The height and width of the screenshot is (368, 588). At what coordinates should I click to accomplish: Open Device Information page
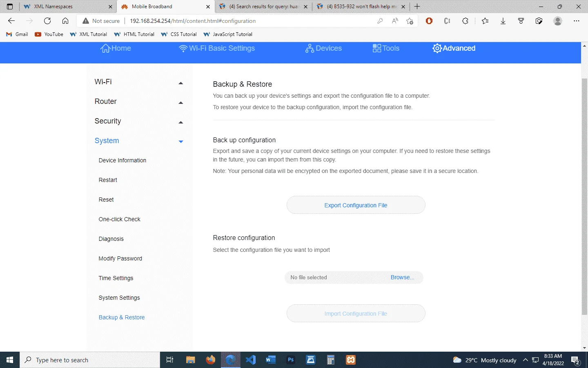[122, 160]
